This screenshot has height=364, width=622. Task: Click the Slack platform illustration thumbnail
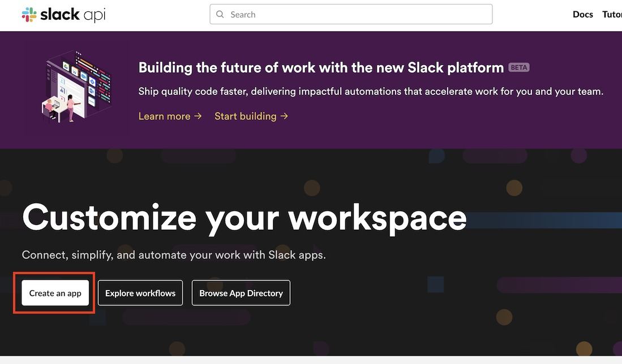(x=77, y=86)
